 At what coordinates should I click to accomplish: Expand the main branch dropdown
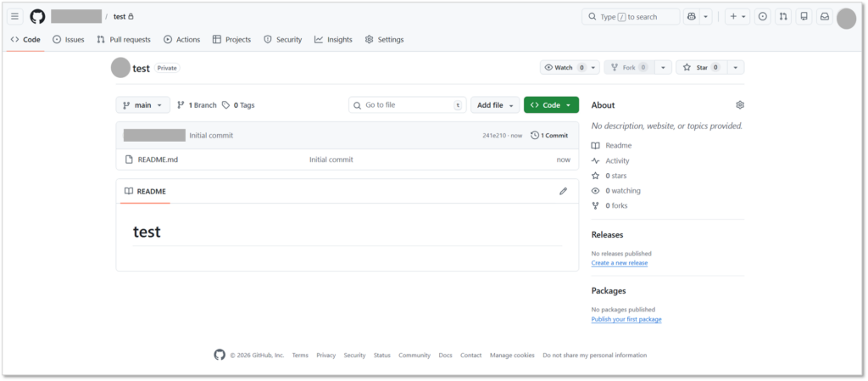(x=142, y=105)
